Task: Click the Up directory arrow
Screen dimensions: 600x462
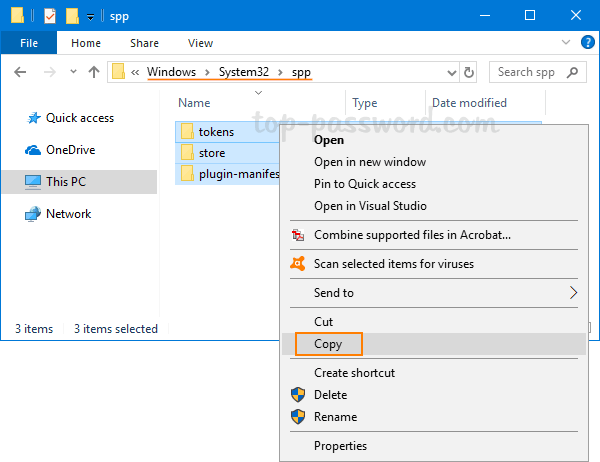Action: click(x=94, y=72)
